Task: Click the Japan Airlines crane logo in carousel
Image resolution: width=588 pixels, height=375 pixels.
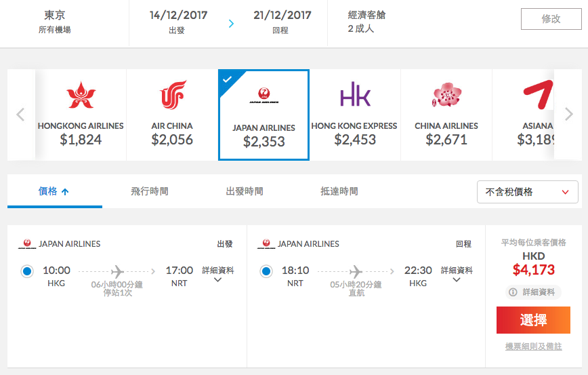Action: click(x=264, y=96)
